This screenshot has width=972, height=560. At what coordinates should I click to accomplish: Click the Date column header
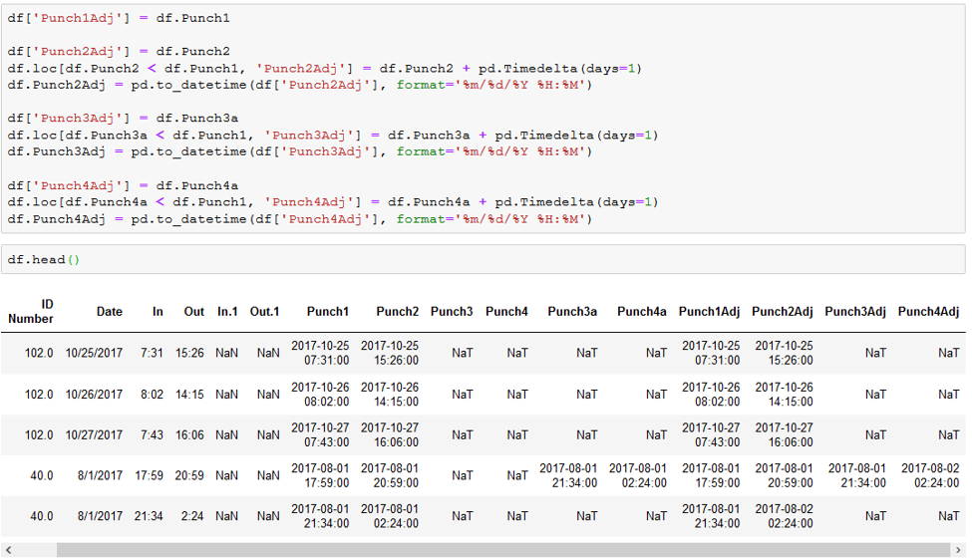tap(109, 312)
